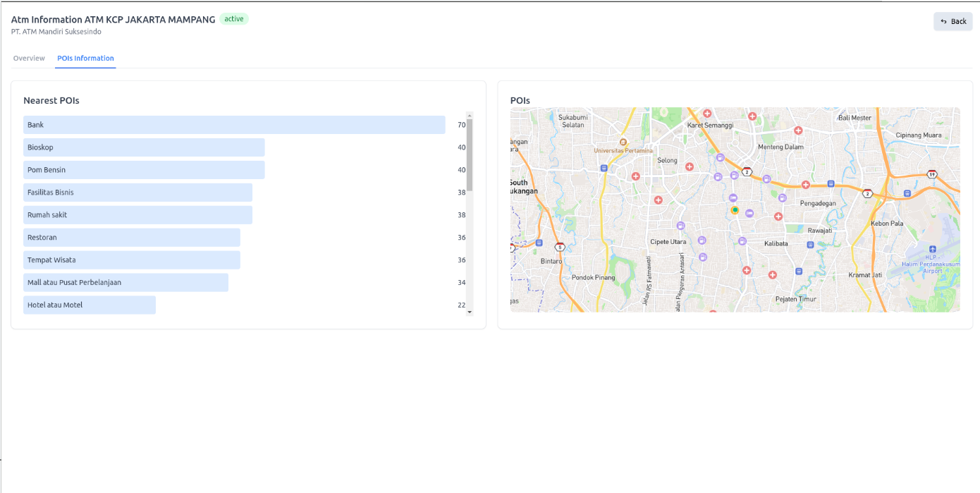Click the Nearest POIs list scrollbar thumb

tap(470, 155)
